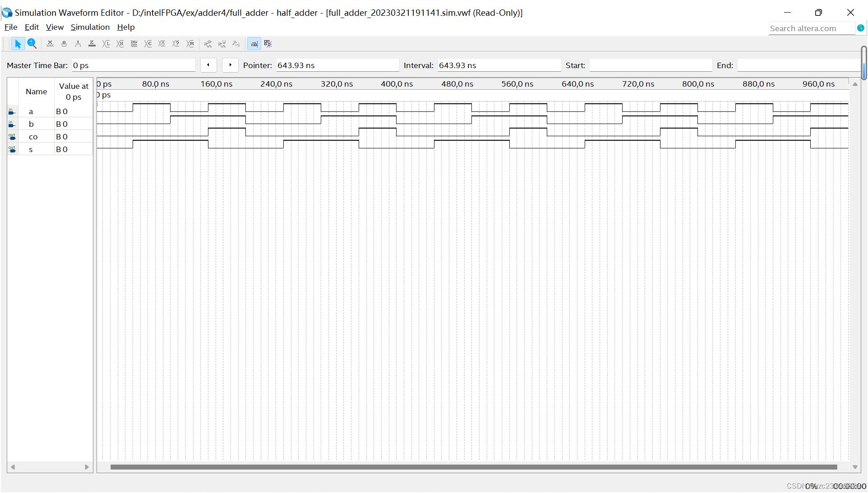Screen dimensions: 868x493
Task: Click Forcing Low (0) toolbar icon
Action: click(x=64, y=44)
